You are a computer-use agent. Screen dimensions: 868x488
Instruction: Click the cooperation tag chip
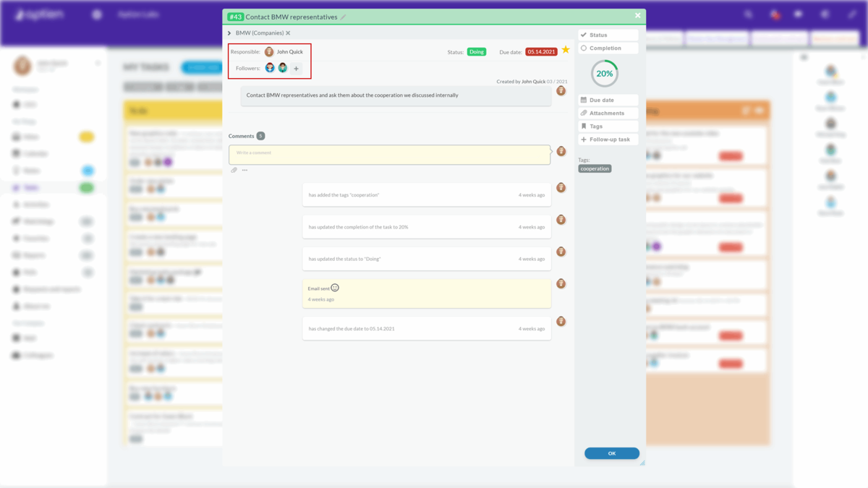[x=595, y=168]
